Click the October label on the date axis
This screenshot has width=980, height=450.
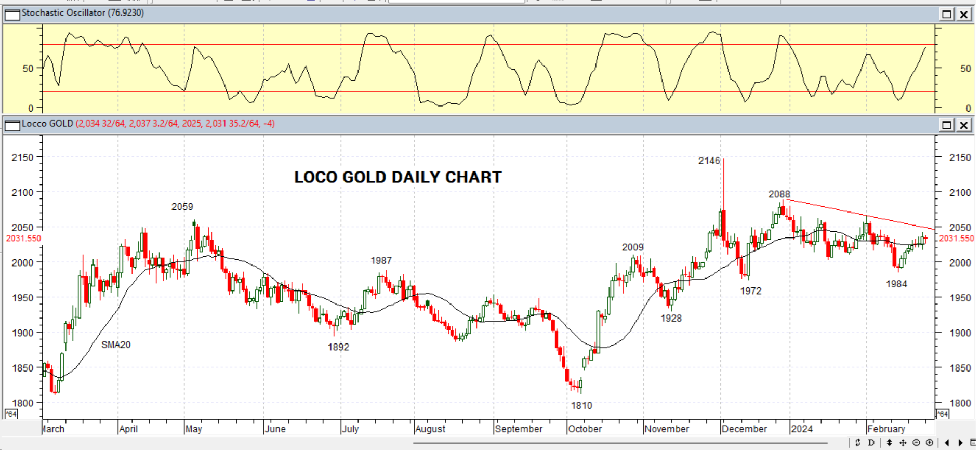(x=585, y=429)
